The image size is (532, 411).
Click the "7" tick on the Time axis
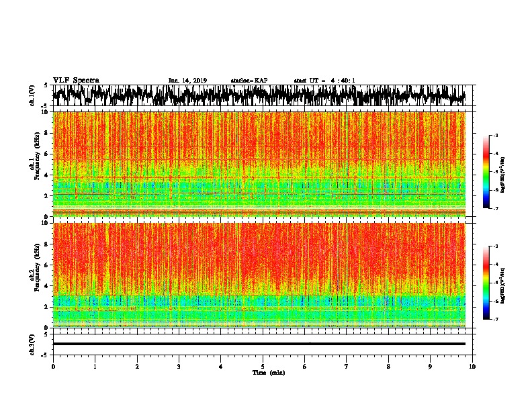coord(347,367)
